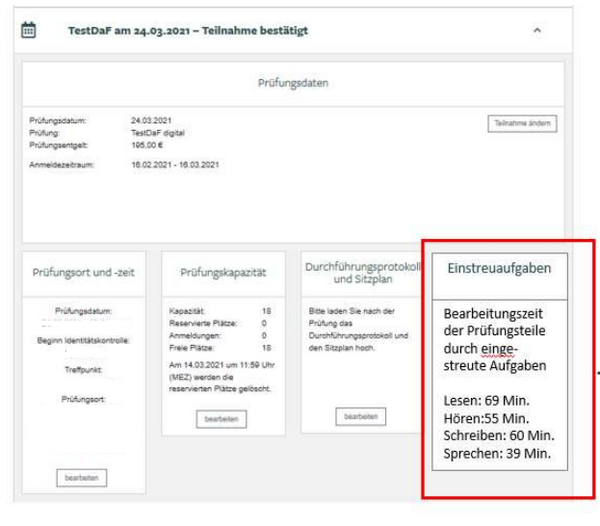The width and height of the screenshot is (600, 526).
Task: Click bearbeiten in Durchführungsprotokoll und Sitzplan card
Action: pyautogui.click(x=360, y=417)
